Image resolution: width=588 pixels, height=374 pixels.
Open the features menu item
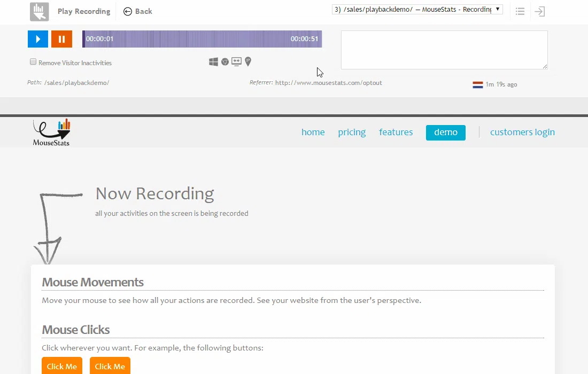(x=396, y=133)
